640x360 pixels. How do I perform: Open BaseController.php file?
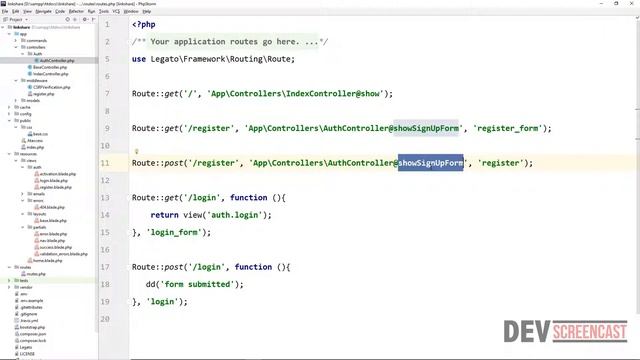(47, 67)
